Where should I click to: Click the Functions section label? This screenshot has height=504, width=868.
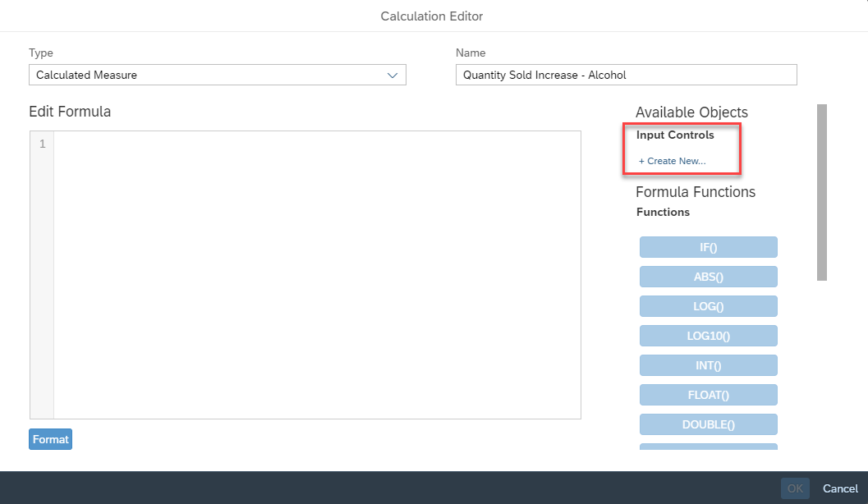(x=663, y=213)
